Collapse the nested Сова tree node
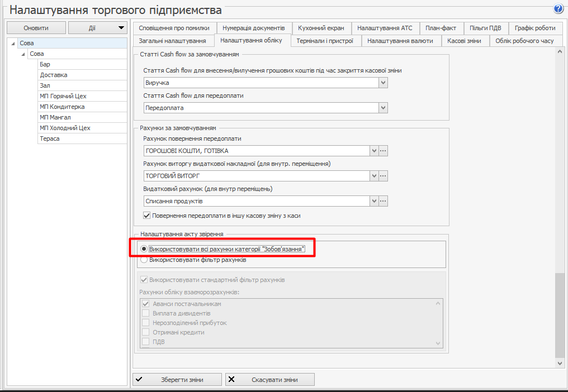This screenshot has width=568, height=392. click(23, 54)
